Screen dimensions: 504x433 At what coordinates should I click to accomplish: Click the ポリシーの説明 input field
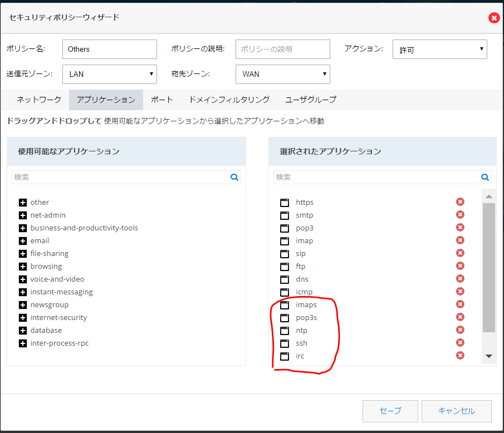[282, 49]
